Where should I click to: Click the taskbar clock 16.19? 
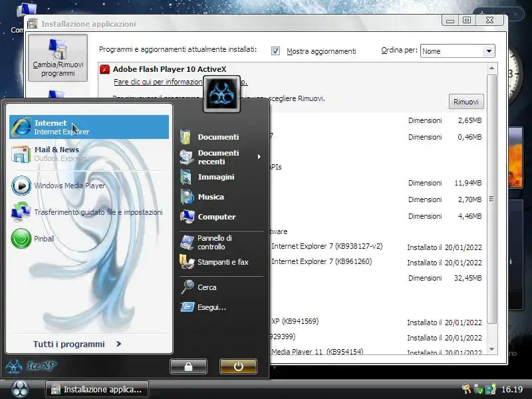click(512, 390)
